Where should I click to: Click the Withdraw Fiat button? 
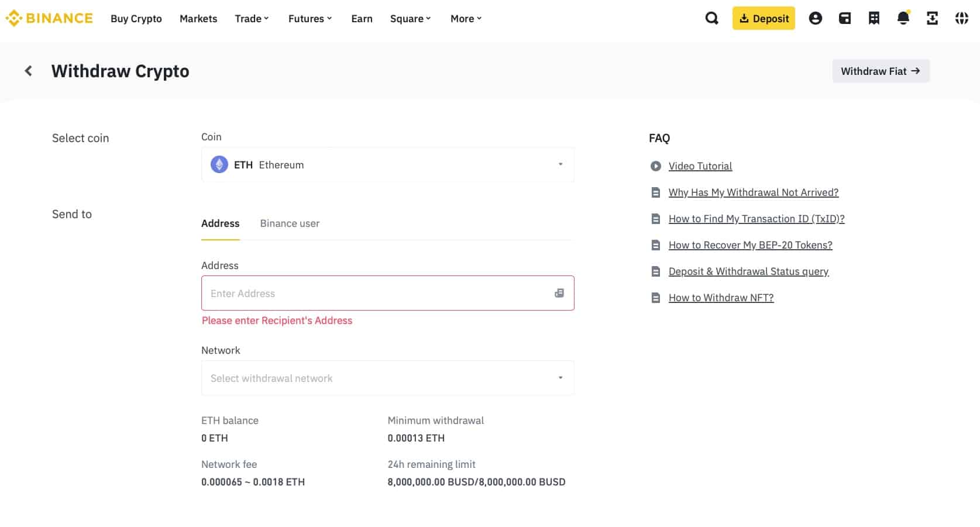(881, 71)
